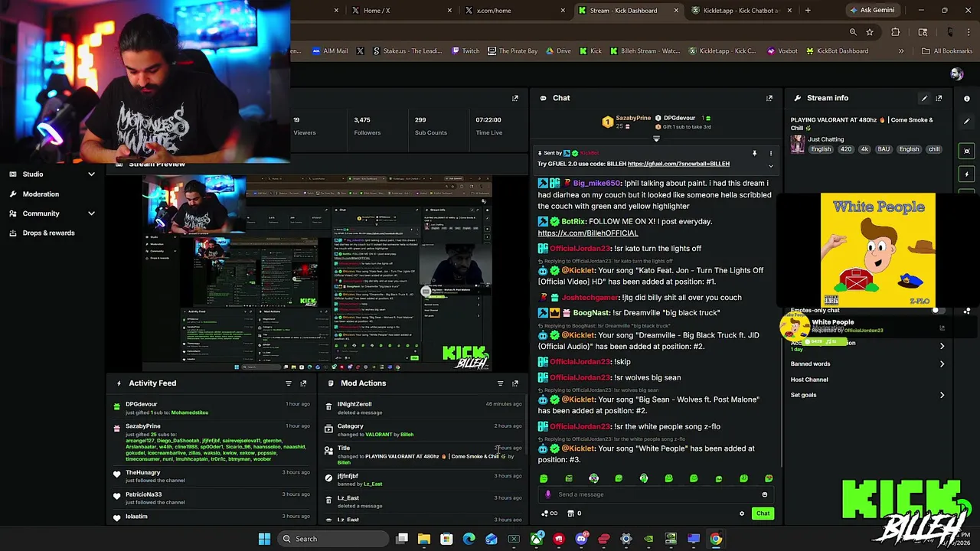Pop out the Stream info panel

939,98
